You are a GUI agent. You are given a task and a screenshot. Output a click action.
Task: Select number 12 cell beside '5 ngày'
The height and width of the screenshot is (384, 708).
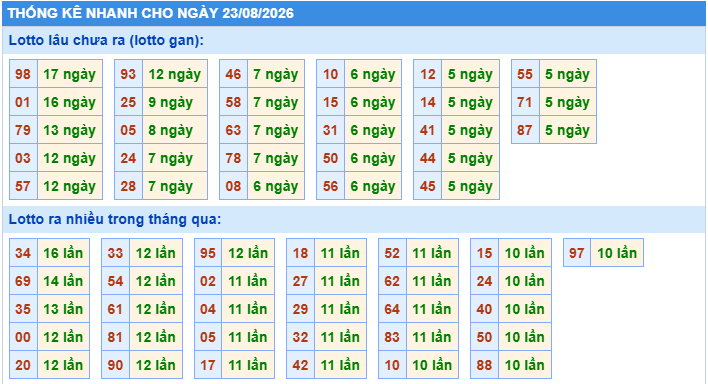[x=428, y=74]
